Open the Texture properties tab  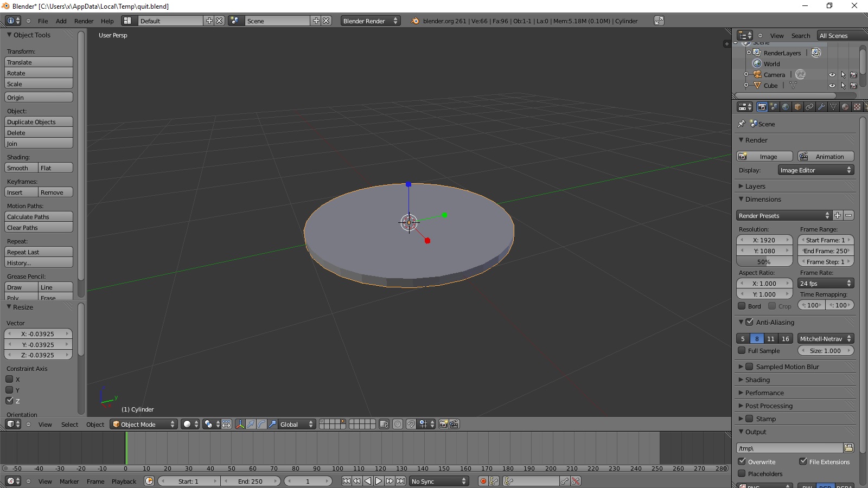coord(857,107)
